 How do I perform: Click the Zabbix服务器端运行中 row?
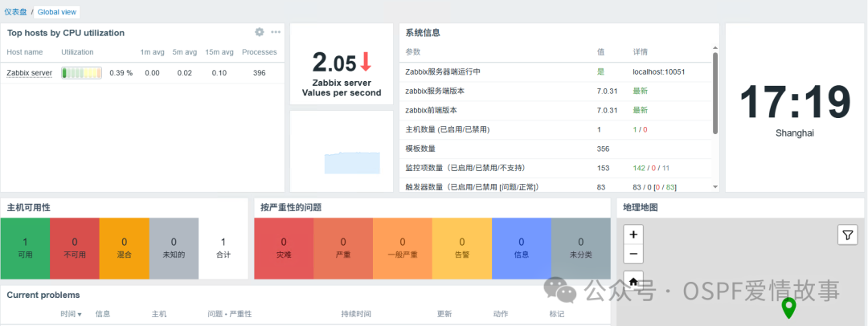point(555,72)
